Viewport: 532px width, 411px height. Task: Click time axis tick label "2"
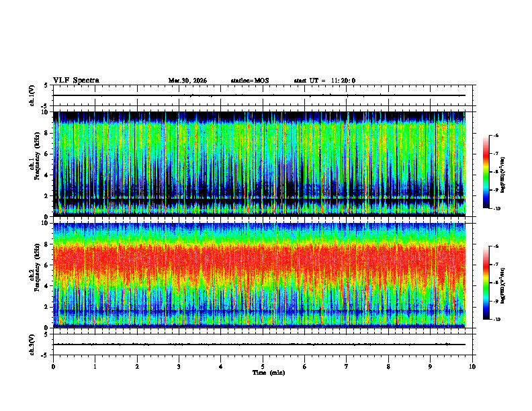(137, 367)
